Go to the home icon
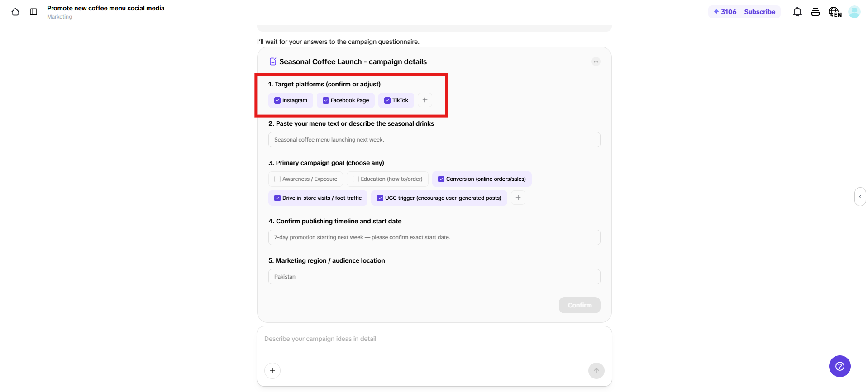The image size is (868, 392). (x=15, y=12)
